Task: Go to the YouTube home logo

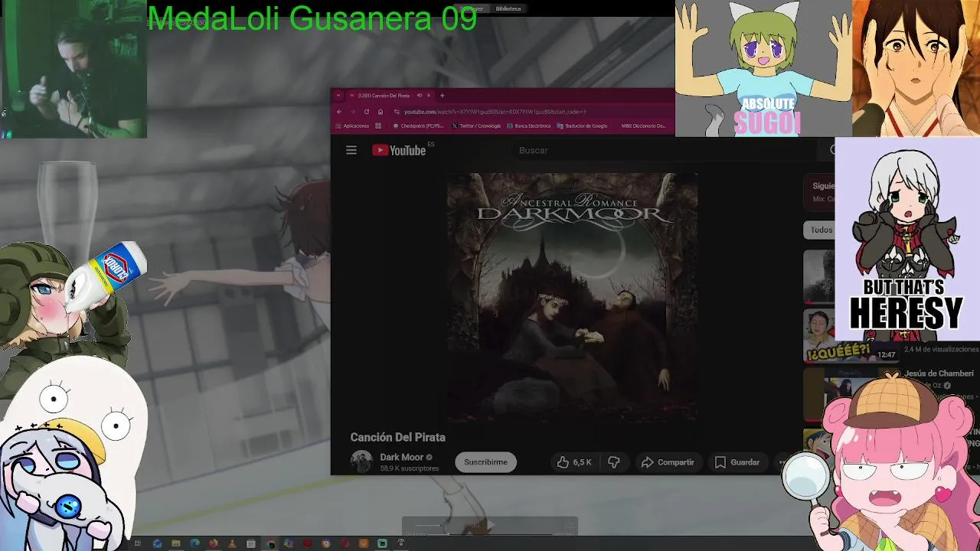Action: click(x=399, y=150)
